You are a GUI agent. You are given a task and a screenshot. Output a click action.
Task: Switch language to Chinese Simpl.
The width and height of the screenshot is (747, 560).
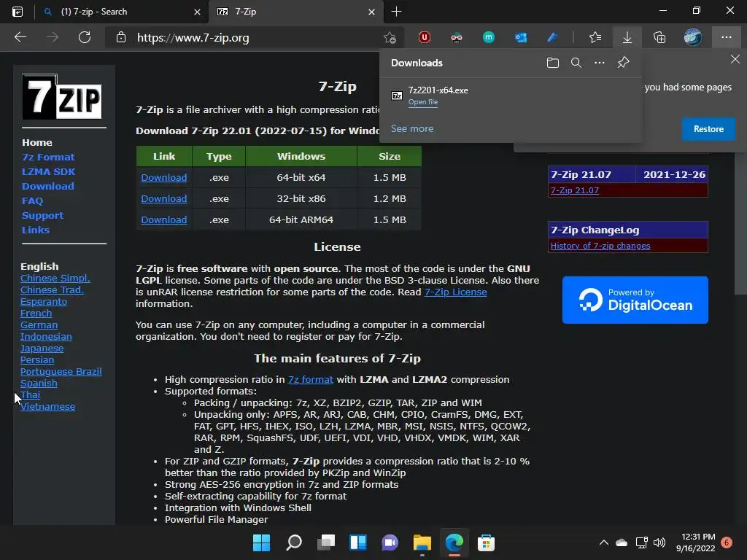click(x=55, y=278)
